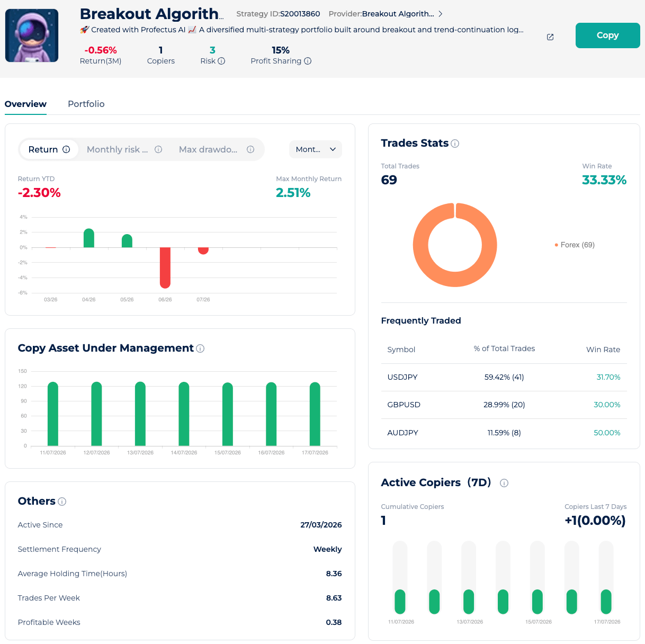
Task: Open the external share link icon
Action: click(x=550, y=37)
